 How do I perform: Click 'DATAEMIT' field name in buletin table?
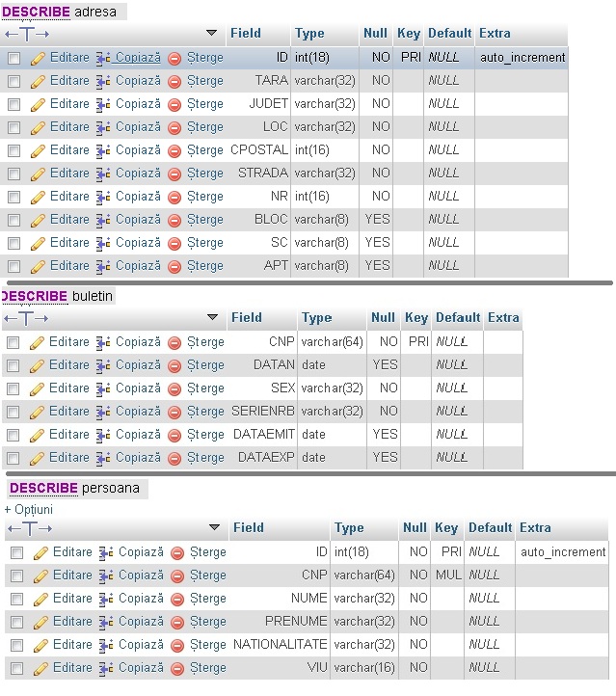tap(263, 435)
